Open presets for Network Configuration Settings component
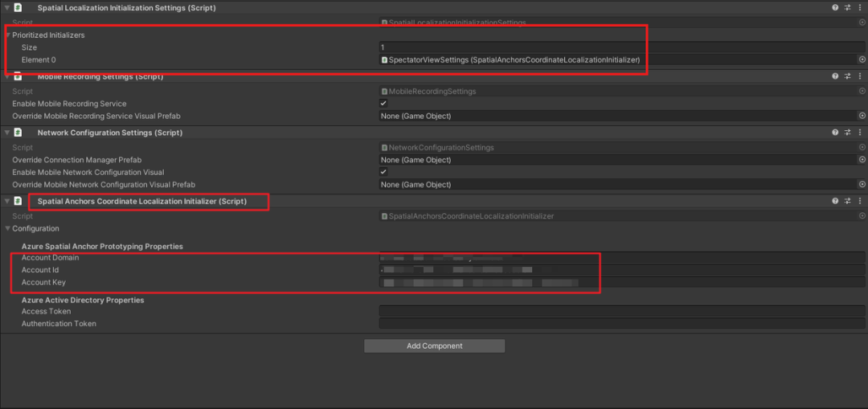868x409 pixels. (x=848, y=133)
